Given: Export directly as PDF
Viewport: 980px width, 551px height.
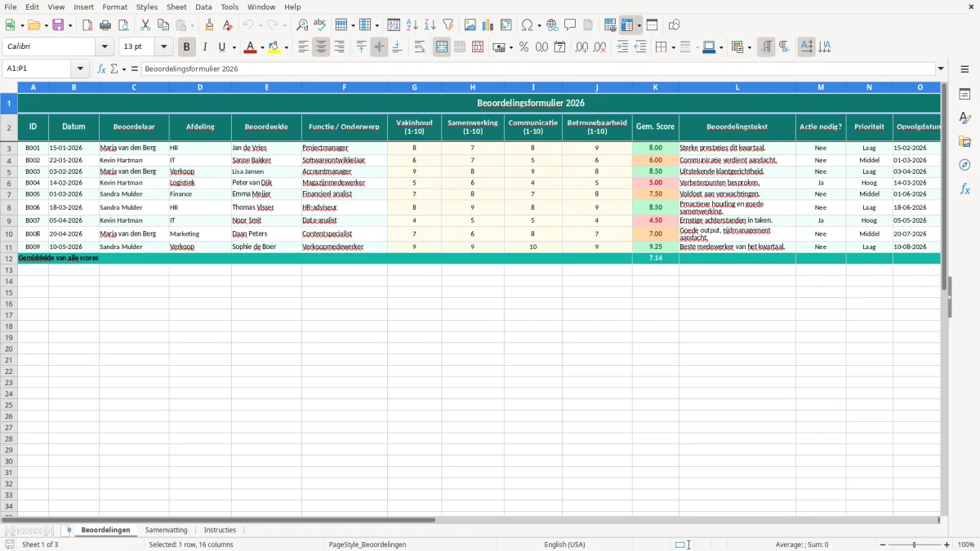Looking at the screenshot, I should 87,25.
